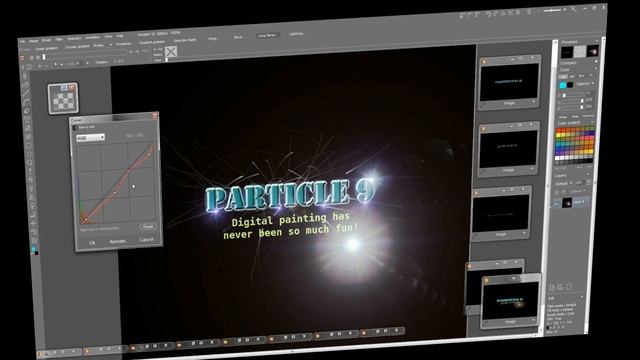The image size is (640, 360).
Task: Click the first black thumbnail in Previews panel
Action: 567,53
